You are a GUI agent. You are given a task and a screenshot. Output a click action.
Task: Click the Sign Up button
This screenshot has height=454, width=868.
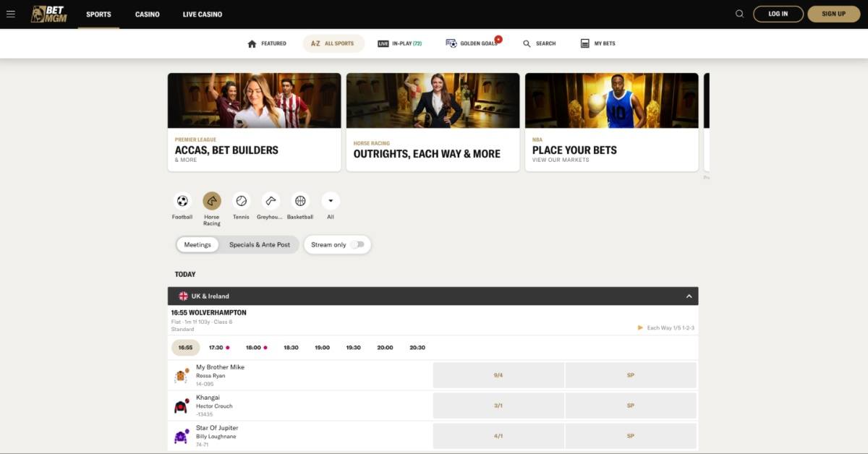point(834,14)
